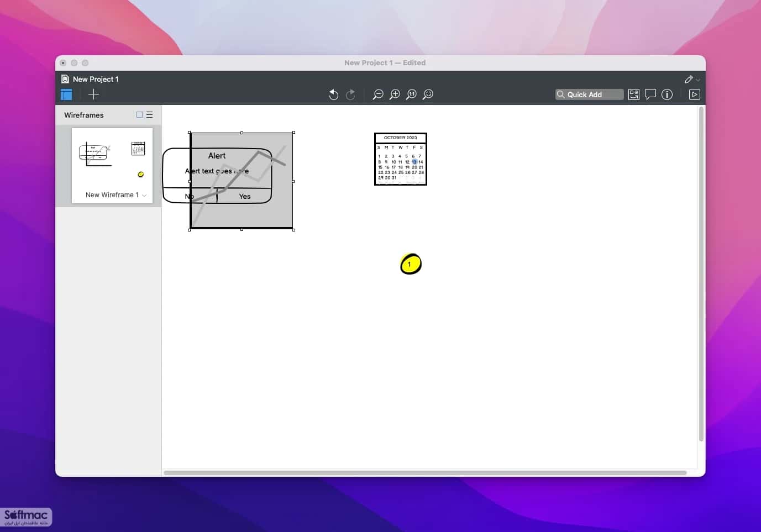Select the October 2023 calendar widget
Screen dimensions: 761x532
point(401,159)
